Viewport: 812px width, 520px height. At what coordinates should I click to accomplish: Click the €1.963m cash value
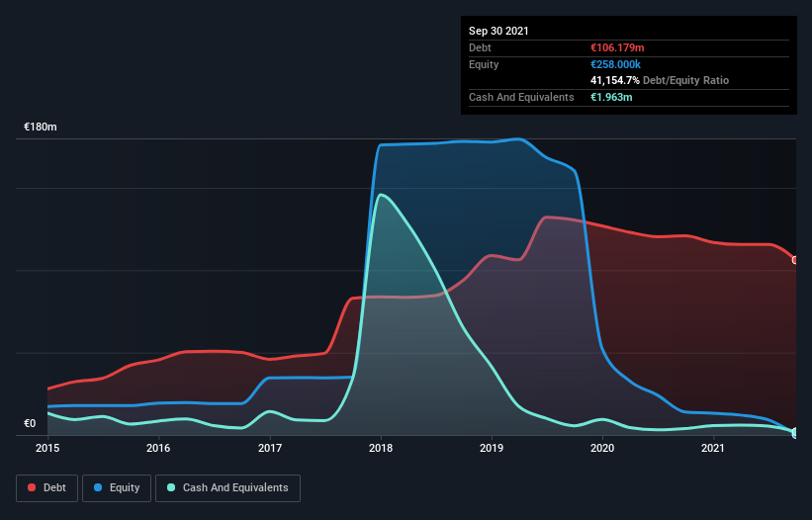click(x=611, y=97)
